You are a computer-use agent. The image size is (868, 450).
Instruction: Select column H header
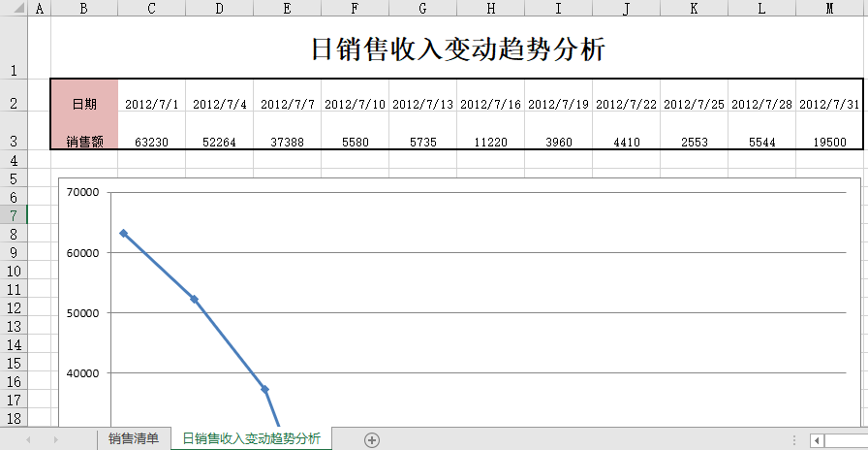(x=491, y=9)
